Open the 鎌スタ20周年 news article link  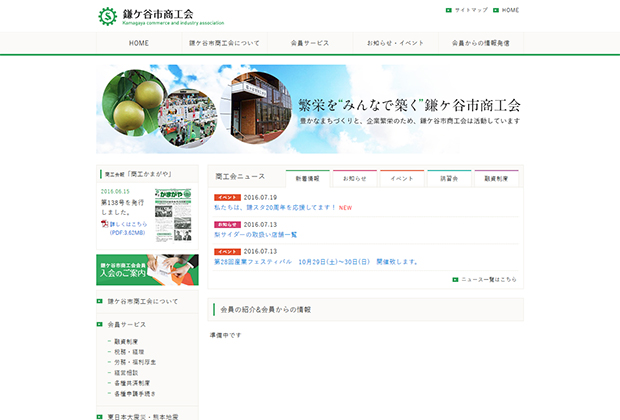tap(275, 208)
